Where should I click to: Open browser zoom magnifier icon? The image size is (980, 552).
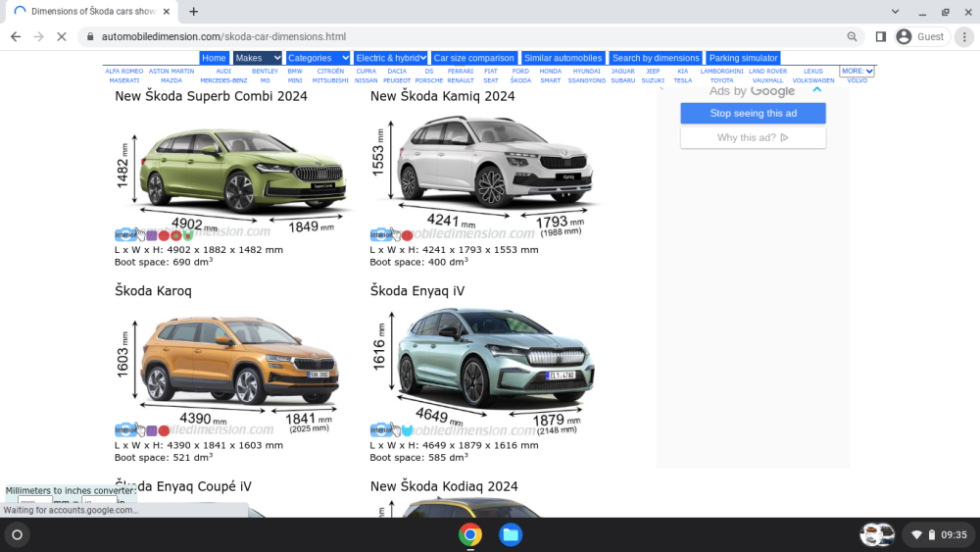click(852, 37)
